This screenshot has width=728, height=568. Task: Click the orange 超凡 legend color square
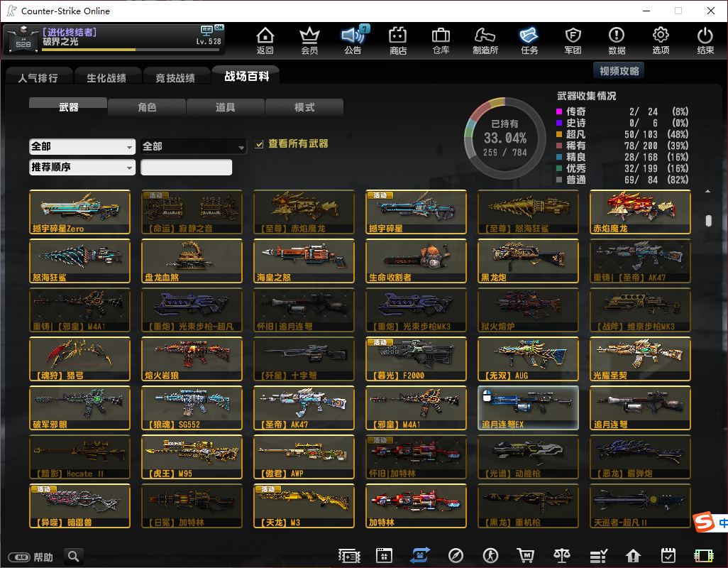pyautogui.click(x=560, y=134)
